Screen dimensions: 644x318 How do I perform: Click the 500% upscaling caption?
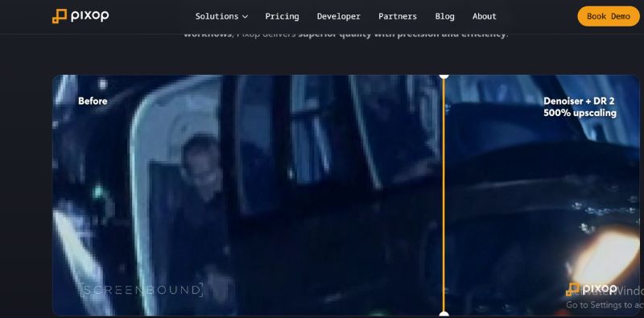580,113
